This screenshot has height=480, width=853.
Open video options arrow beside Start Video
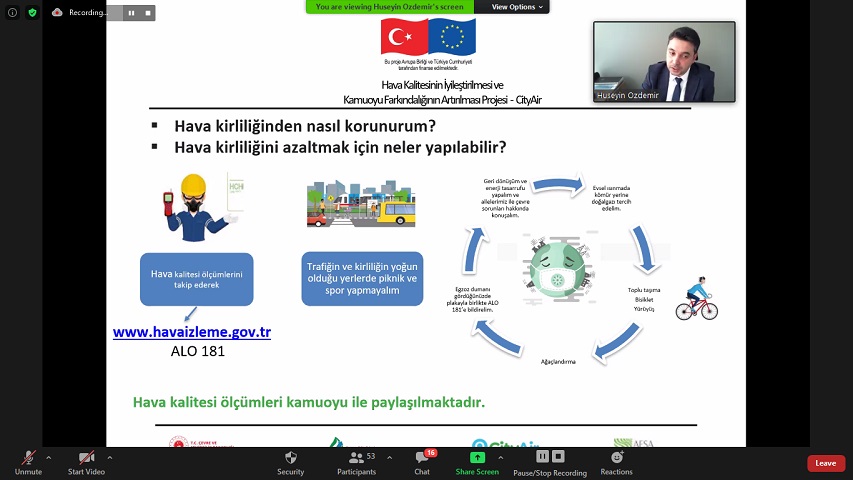click(x=110, y=458)
